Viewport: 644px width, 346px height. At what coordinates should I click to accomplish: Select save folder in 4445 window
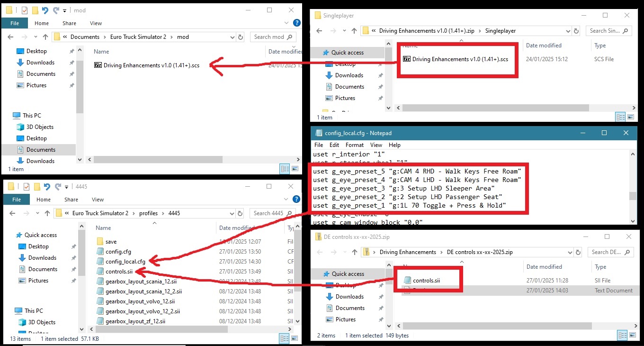pos(106,241)
